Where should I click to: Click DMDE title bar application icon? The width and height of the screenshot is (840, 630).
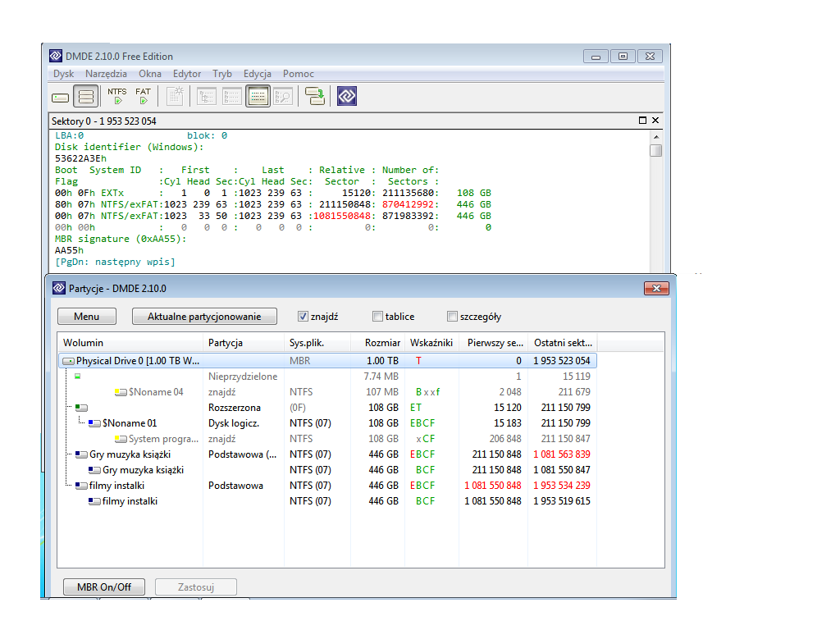click(56, 57)
